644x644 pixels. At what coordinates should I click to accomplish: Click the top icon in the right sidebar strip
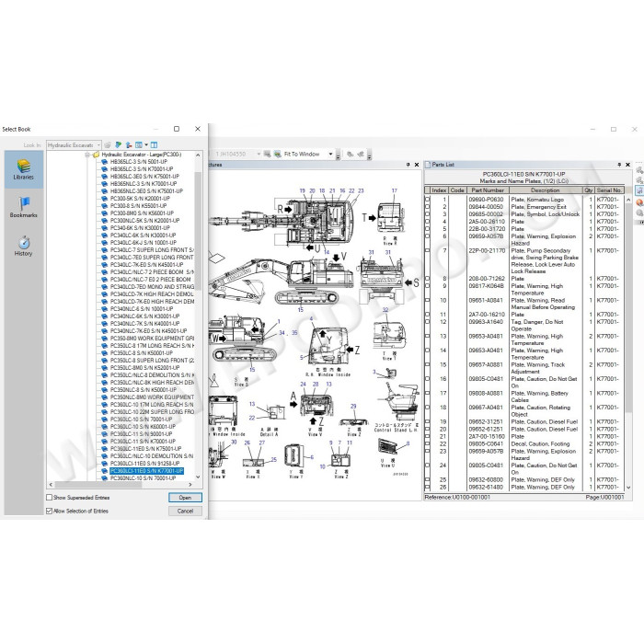[639, 170]
